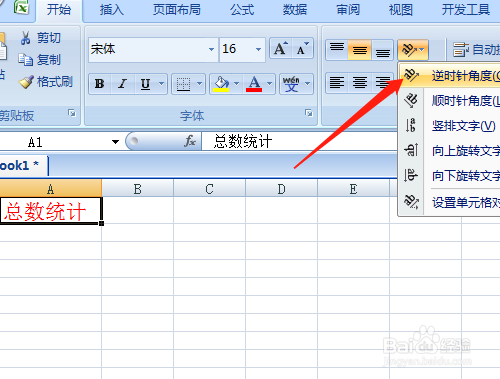Open font color dropdown arrow
500x379 pixels.
coord(270,83)
